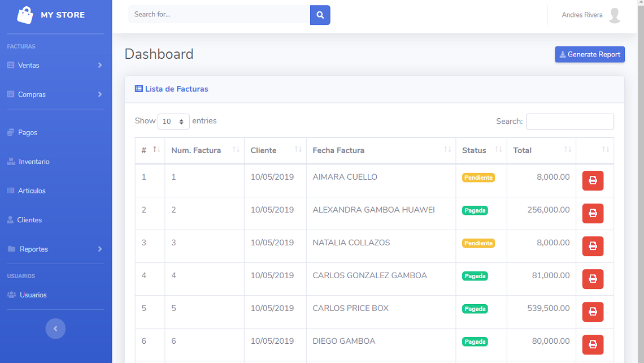Collapse the sidebar with the round arrow toggle
The width and height of the screenshot is (644, 363).
55,329
